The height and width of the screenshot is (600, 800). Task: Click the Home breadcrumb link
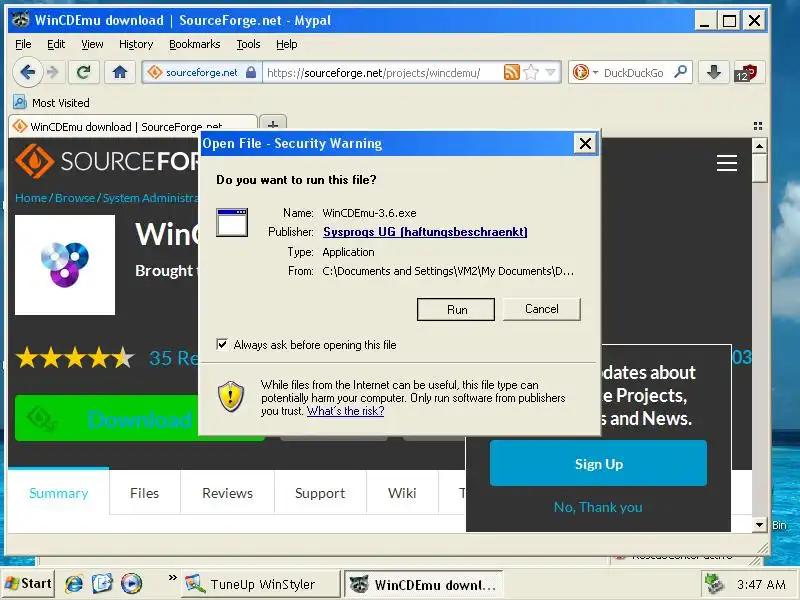[31, 197]
